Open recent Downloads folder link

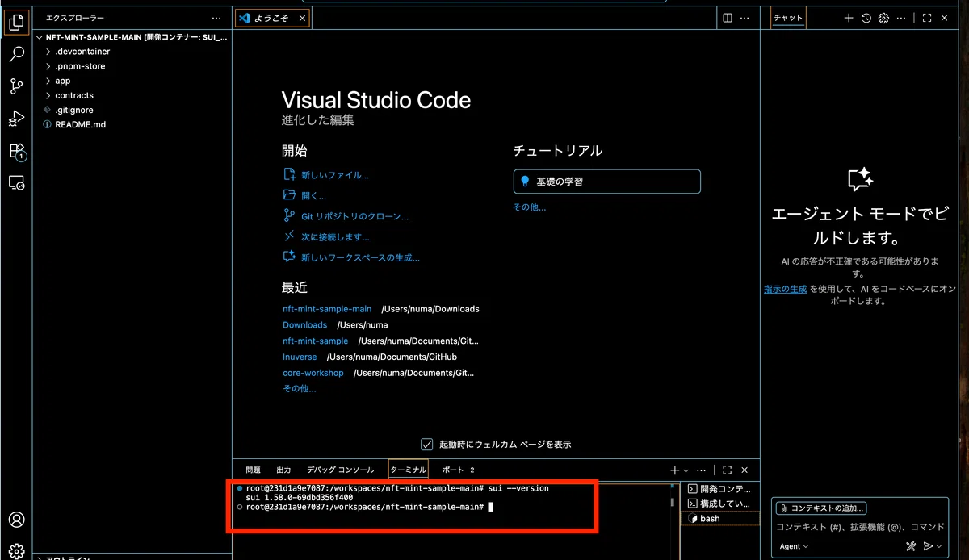pos(304,325)
